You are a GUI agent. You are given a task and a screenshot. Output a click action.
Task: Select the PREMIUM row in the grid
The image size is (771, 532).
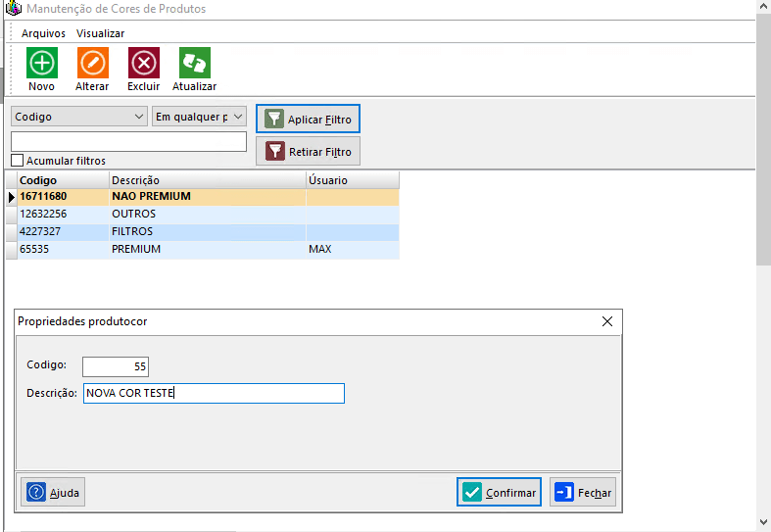click(135, 250)
